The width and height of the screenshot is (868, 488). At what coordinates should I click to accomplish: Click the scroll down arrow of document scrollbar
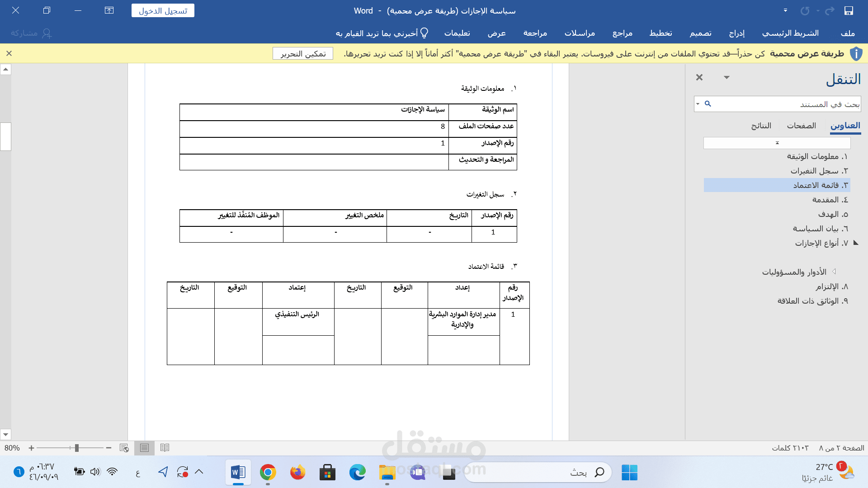(x=5, y=435)
